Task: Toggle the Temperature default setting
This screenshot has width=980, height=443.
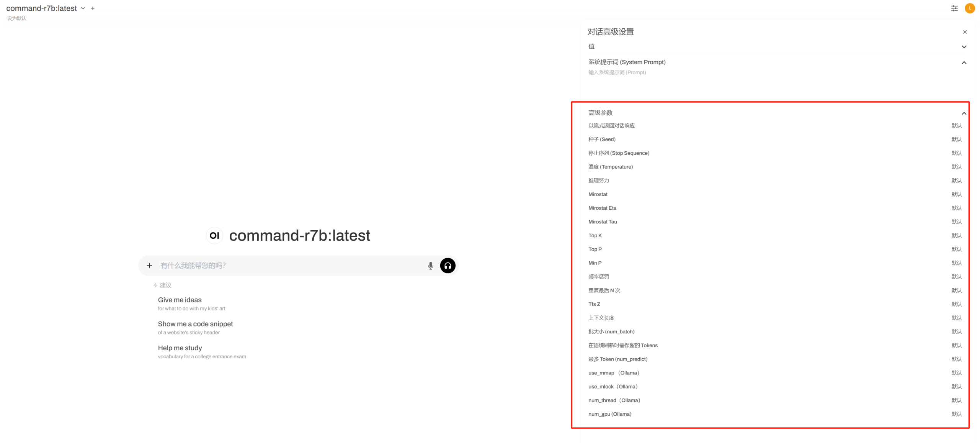Action: [x=956, y=167]
